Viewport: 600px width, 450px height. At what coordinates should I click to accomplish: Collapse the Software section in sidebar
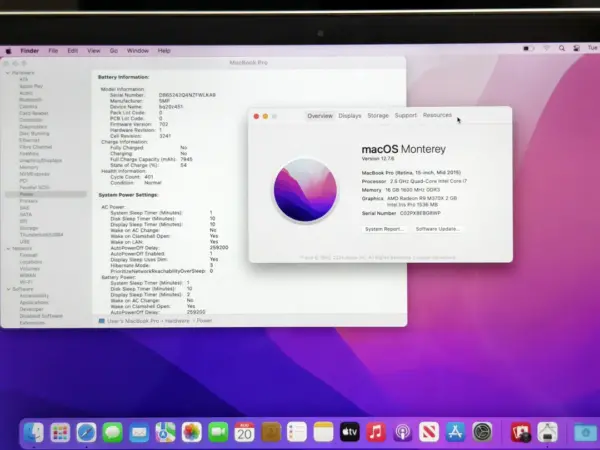pos(8,289)
